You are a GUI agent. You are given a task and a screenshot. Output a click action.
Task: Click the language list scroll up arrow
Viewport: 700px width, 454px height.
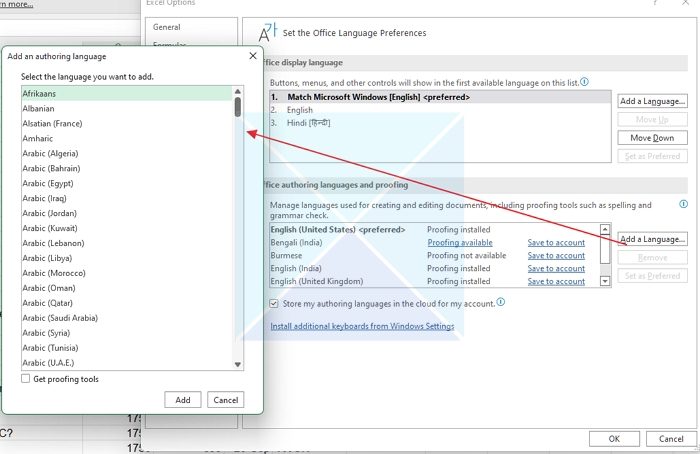(238, 92)
